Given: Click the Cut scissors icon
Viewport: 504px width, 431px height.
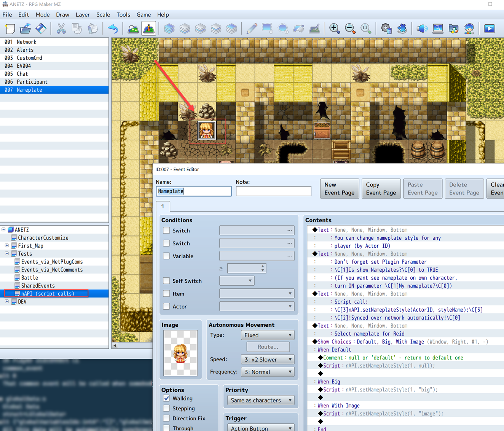Looking at the screenshot, I should pyautogui.click(x=61, y=29).
